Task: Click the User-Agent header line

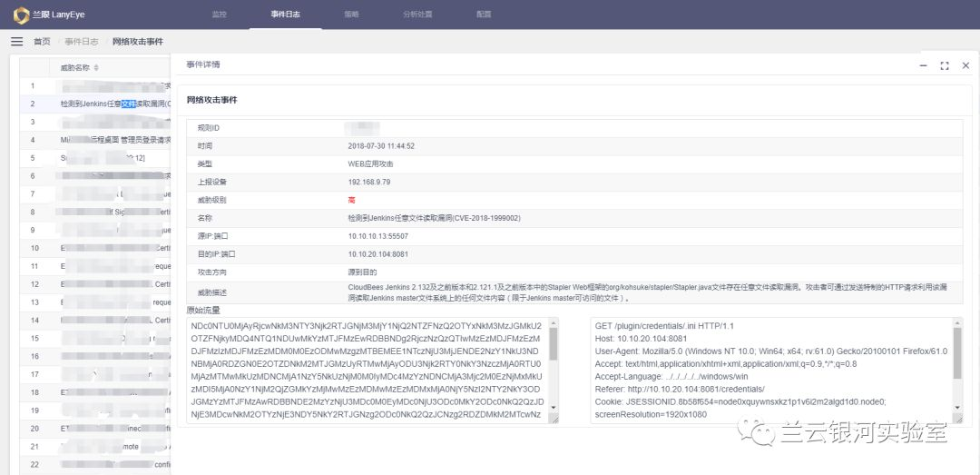Action: click(x=771, y=351)
